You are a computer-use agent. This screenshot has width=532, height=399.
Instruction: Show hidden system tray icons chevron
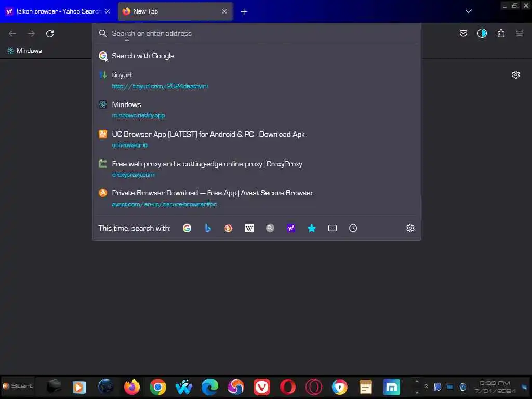[x=426, y=387]
